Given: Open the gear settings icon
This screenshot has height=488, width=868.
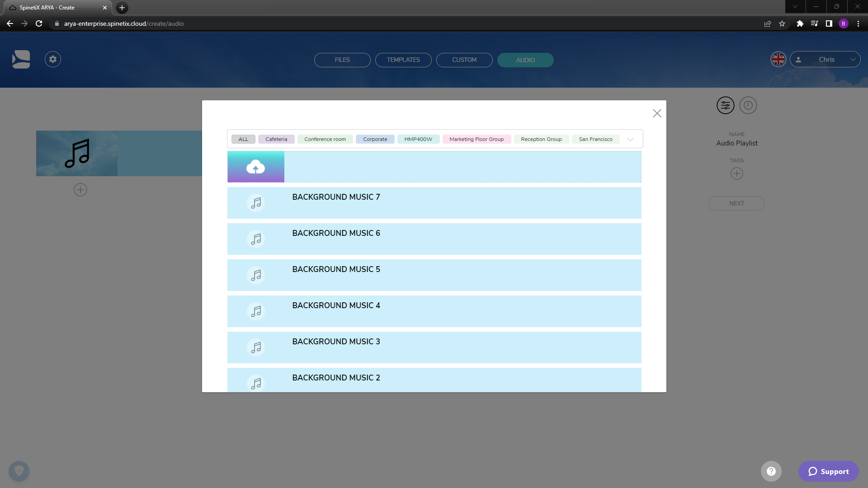Looking at the screenshot, I should pyautogui.click(x=52, y=59).
